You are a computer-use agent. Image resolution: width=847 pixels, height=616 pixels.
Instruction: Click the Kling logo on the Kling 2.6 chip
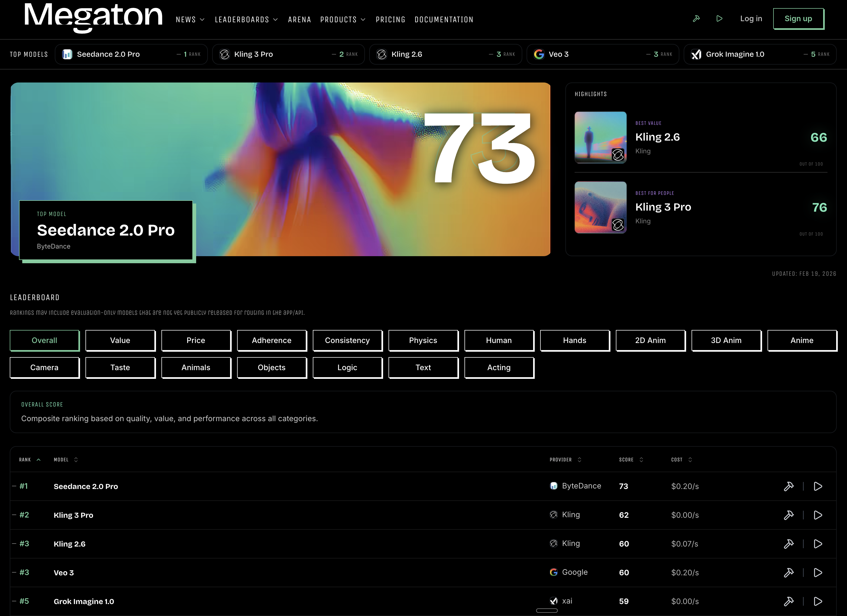pyautogui.click(x=382, y=54)
